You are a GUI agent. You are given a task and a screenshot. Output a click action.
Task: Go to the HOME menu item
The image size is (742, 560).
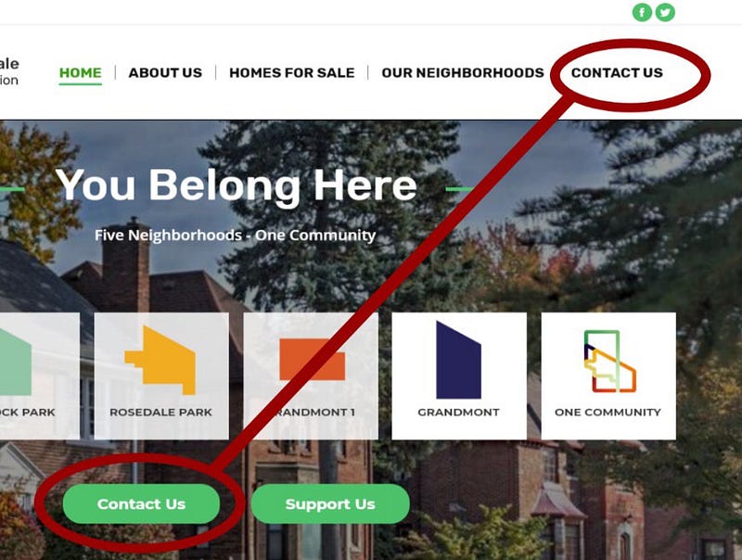pos(81,73)
